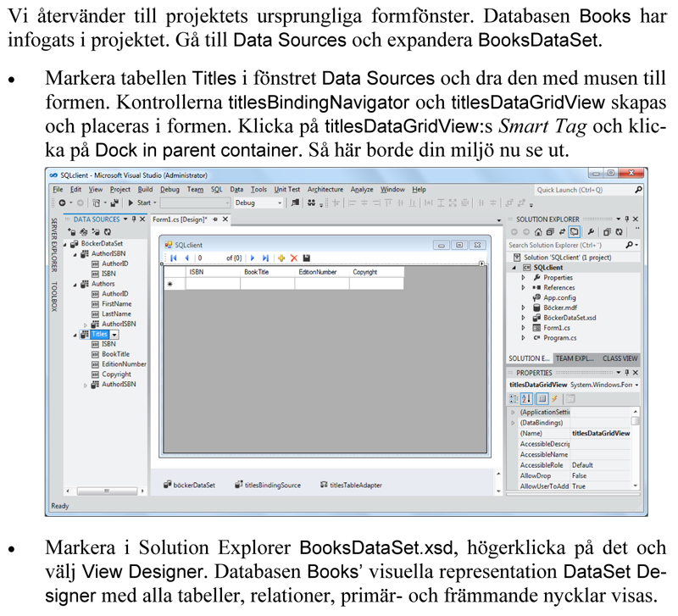Image resolution: width=678 pixels, height=616 pixels.
Task: Click Save Data floppy disk icon in navigator
Action: (x=306, y=258)
